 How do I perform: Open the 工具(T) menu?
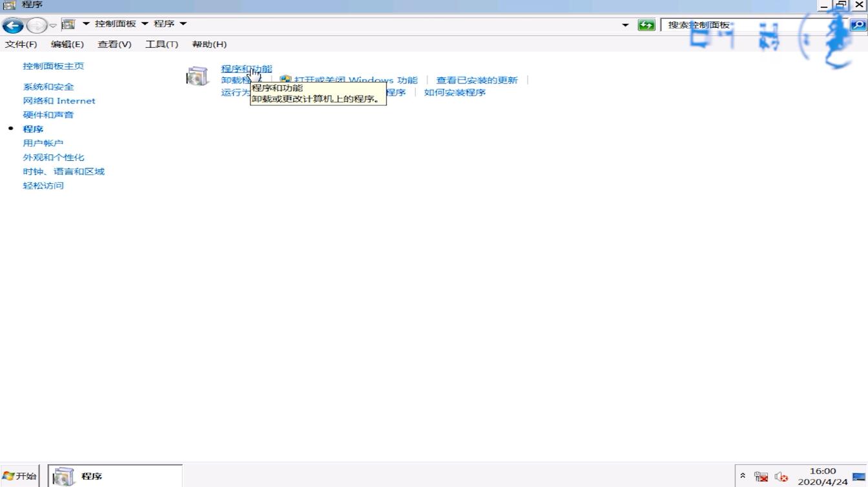tap(161, 45)
